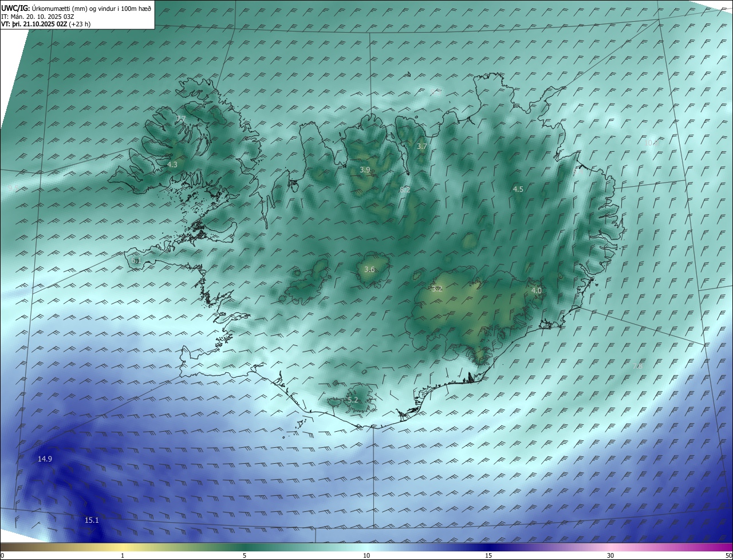
Task: Click the 7.7 value in the Westfjords
Action: click(180, 119)
